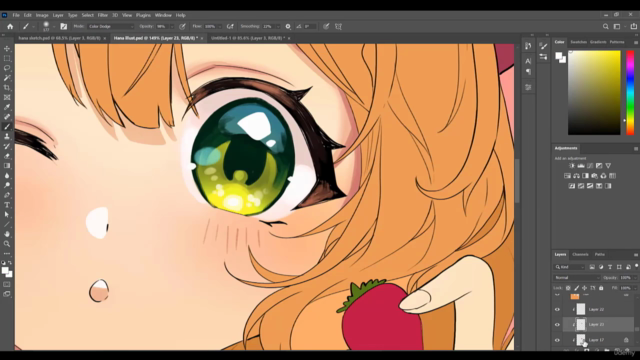The height and width of the screenshot is (360, 640).
Task: Select the Clone Stamp tool
Action: tap(7, 137)
